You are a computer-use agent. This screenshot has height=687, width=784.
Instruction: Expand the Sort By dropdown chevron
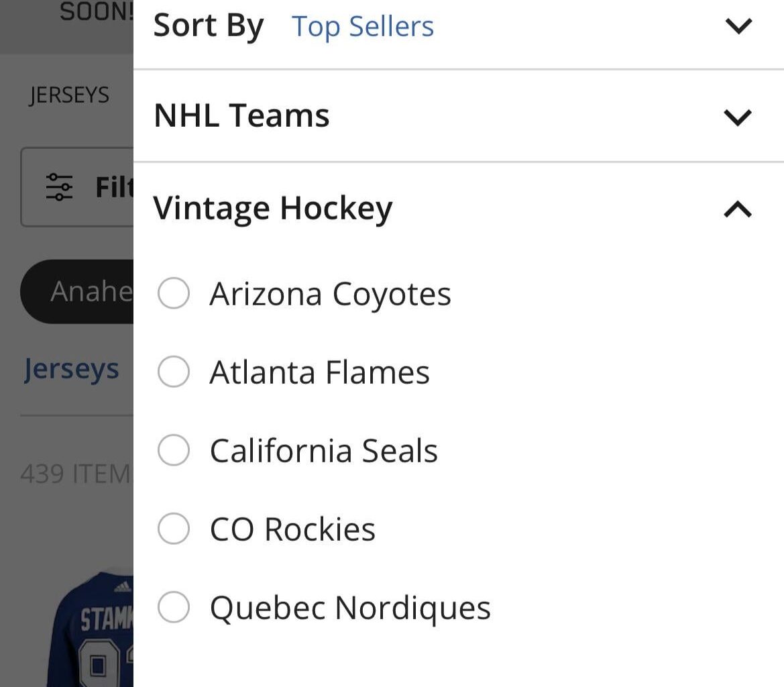(x=738, y=26)
